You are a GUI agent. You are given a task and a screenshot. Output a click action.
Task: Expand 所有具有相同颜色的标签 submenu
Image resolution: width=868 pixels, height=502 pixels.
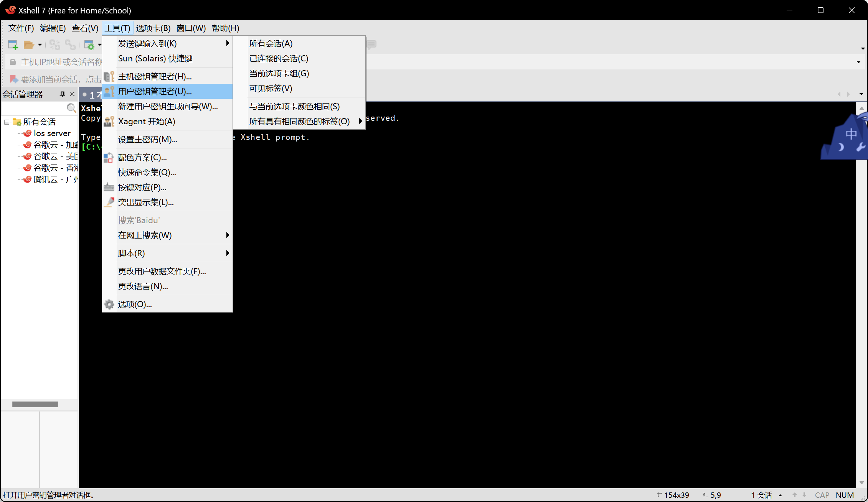(299, 121)
